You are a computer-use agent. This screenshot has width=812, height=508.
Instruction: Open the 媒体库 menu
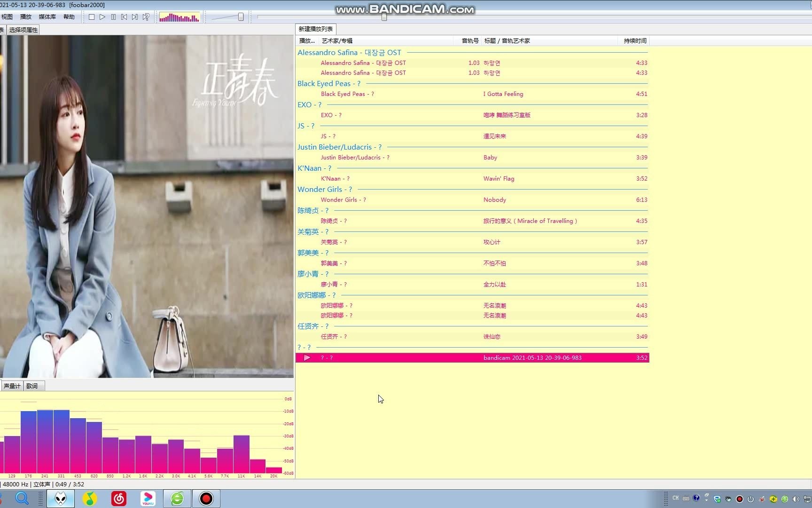(47, 17)
